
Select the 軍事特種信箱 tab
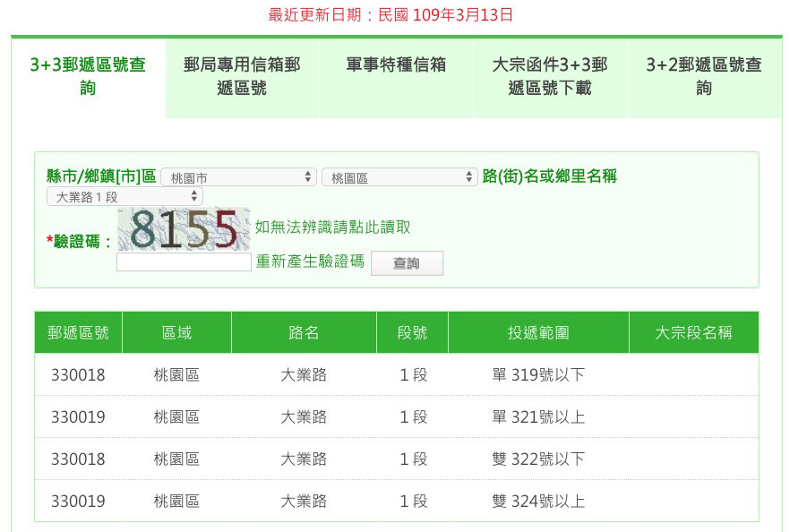397,63
